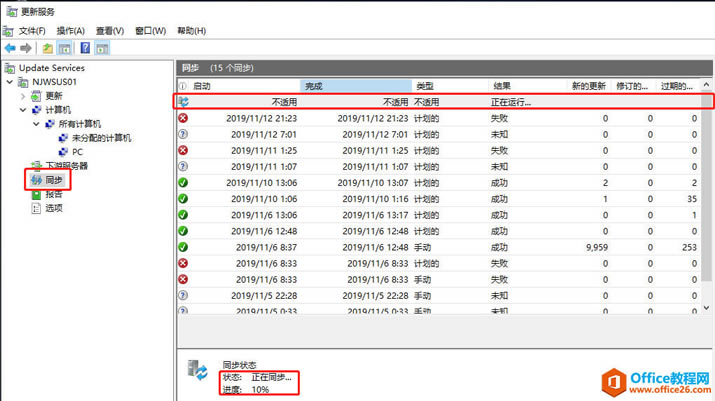The width and height of the screenshot is (715, 401).
Task: Click the info icon column header
Action: (183, 86)
